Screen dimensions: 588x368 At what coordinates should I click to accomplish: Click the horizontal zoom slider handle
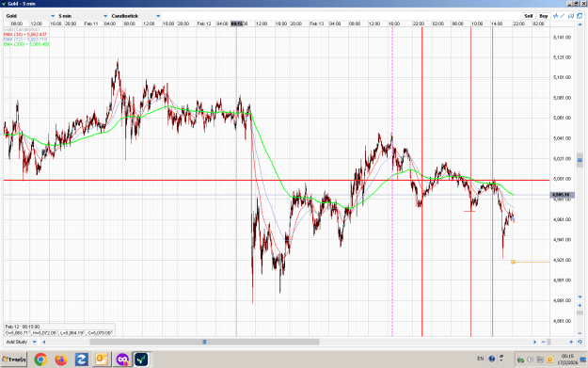click(549, 342)
